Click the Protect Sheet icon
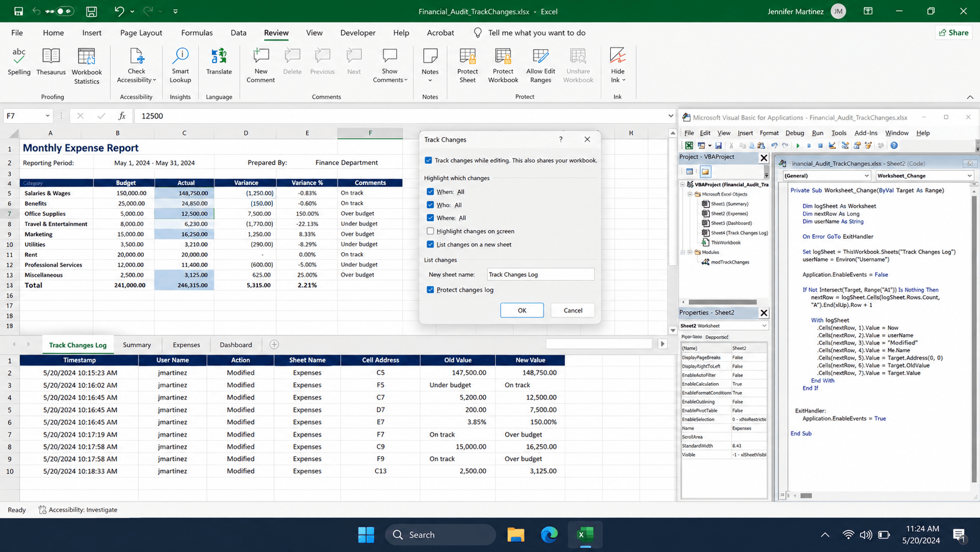This screenshot has height=552, width=980. click(x=467, y=66)
